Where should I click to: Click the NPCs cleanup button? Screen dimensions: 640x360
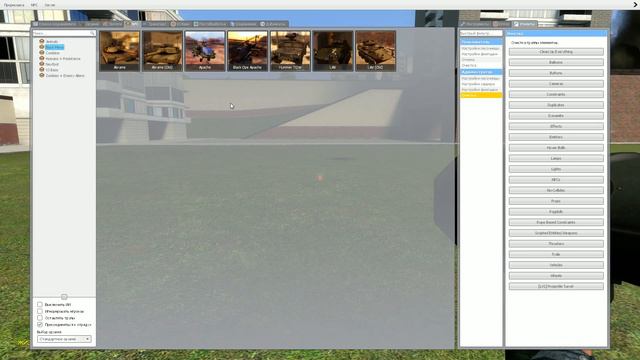(556, 180)
